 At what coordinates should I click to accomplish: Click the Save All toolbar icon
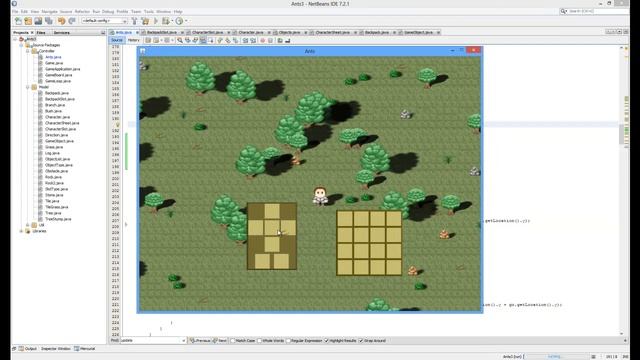[x=49, y=21]
